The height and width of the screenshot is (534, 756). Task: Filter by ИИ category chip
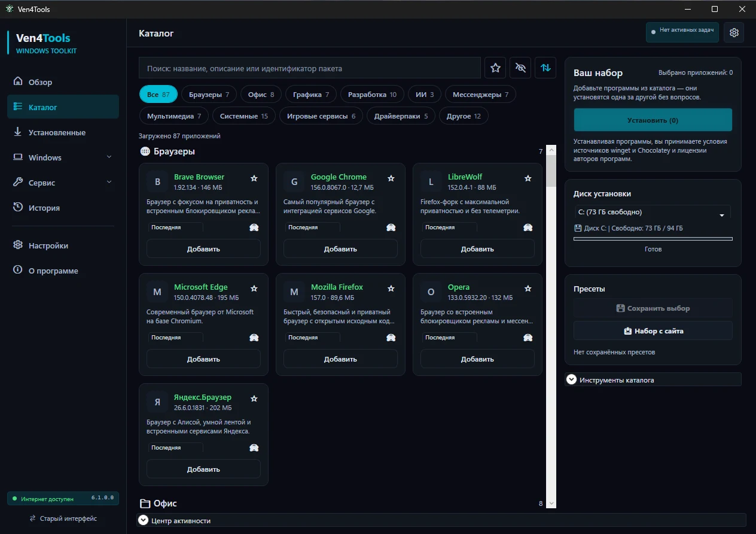click(425, 95)
